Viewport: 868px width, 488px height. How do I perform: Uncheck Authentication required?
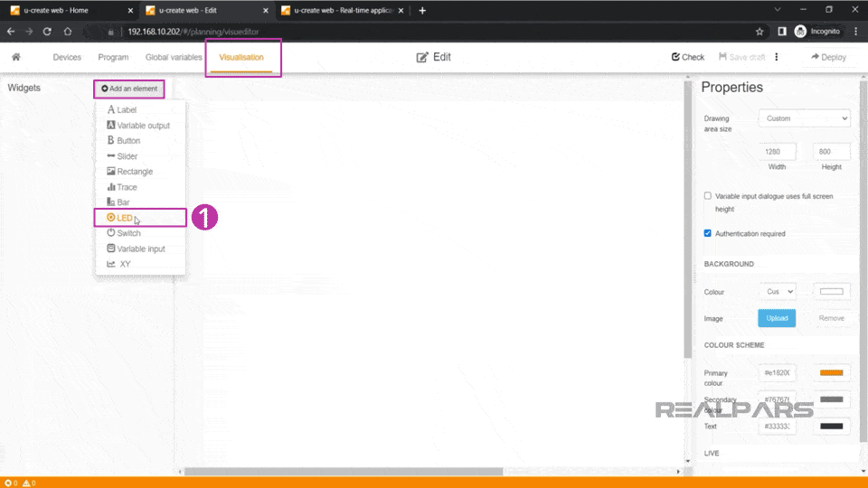click(x=707, y=233)
